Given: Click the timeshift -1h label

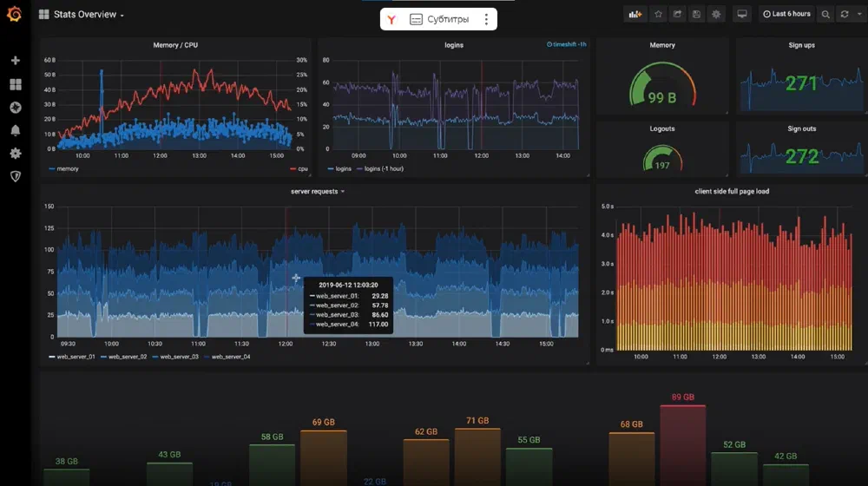Looking at the screenshot, I should [566, 44].
